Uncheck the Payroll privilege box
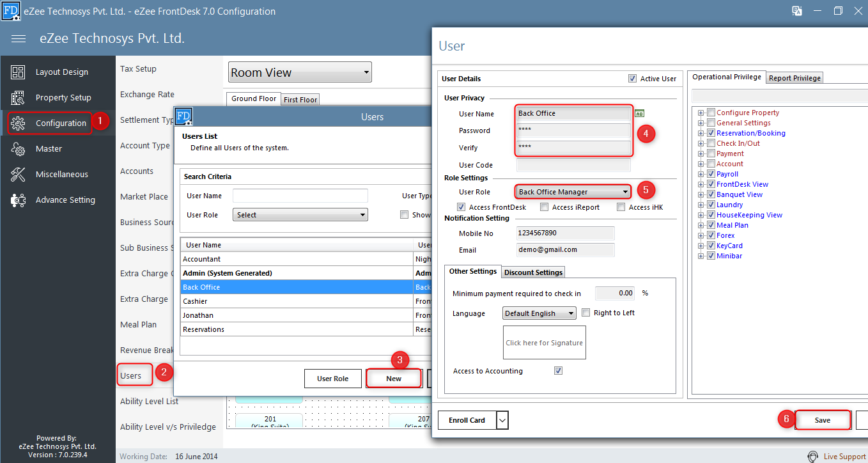The image size is (868, 463). (711, 174)
